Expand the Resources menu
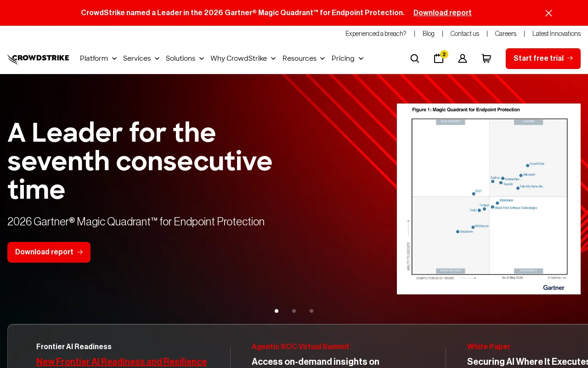The image size is (588, 368). (304, 58)
